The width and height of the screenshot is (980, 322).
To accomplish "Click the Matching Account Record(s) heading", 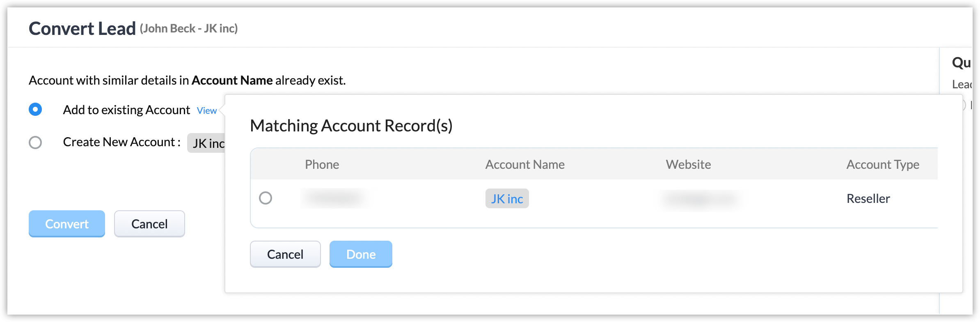I will tap(351, 126).
